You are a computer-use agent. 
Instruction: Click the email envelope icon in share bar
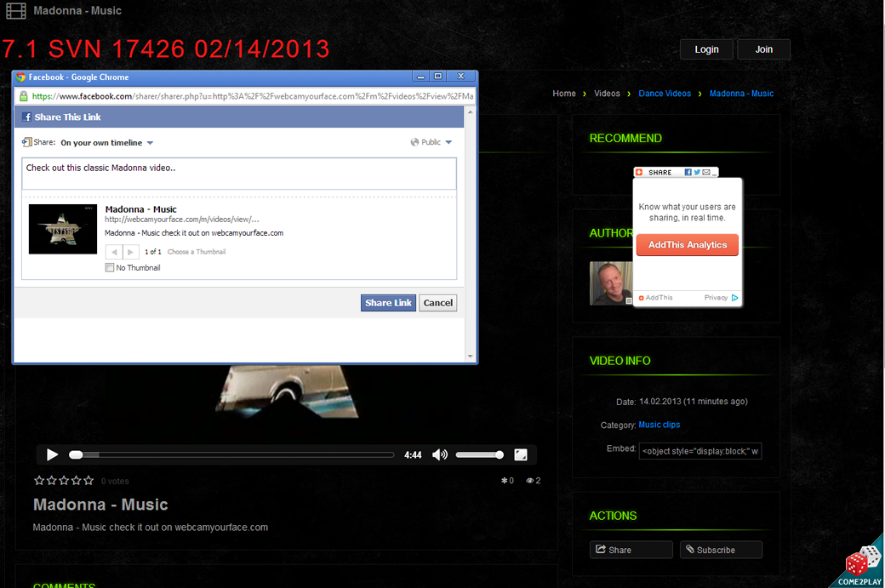[x=705, y=172]
